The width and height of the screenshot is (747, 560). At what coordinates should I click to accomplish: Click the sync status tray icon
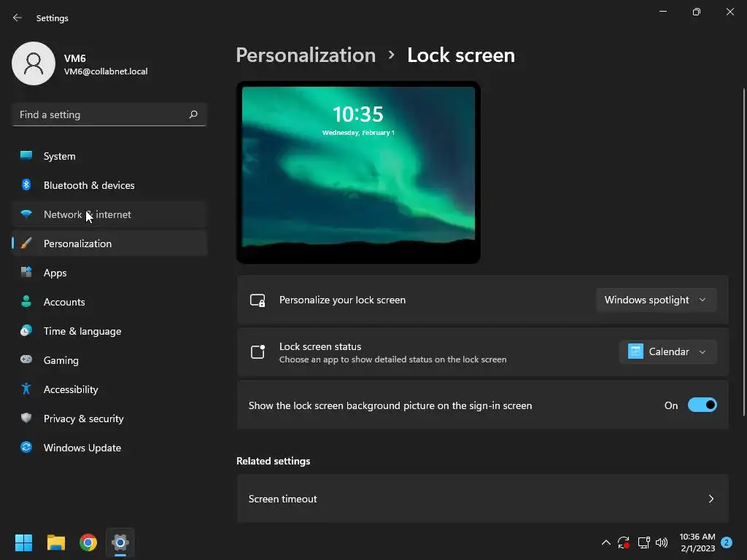tap(624, 542)
